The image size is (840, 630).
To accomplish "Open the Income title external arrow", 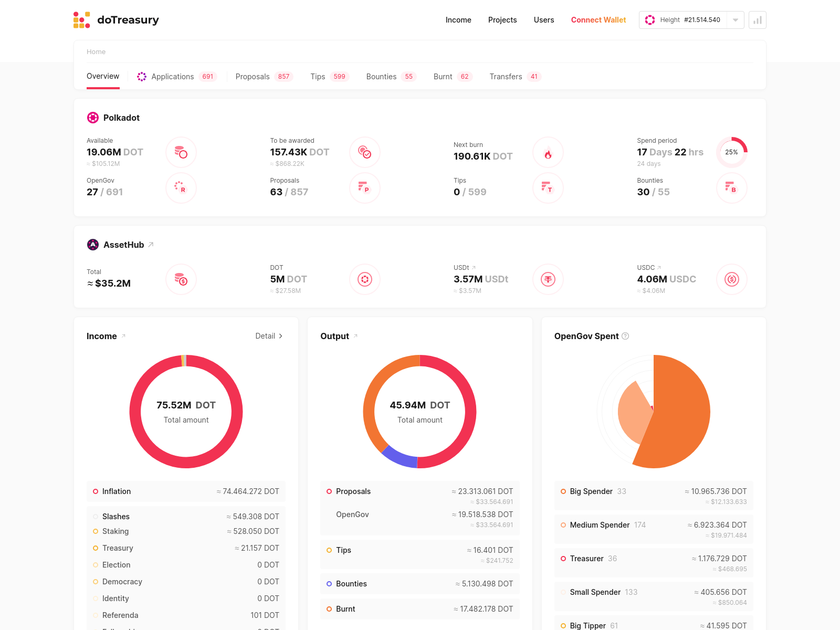I will coord(123,336).
